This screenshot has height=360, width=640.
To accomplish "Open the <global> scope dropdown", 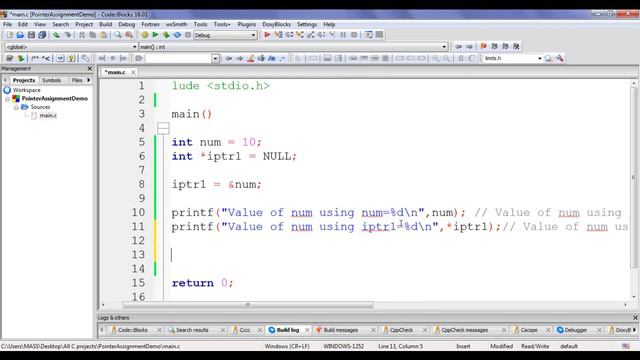I will point(134,47).
